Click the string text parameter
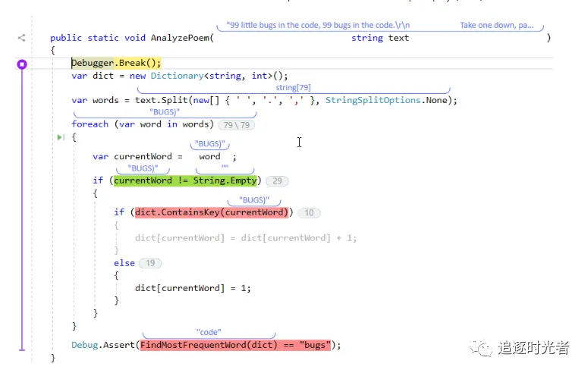588x373 pixels. pyautogui.click(x=380, y=38)
